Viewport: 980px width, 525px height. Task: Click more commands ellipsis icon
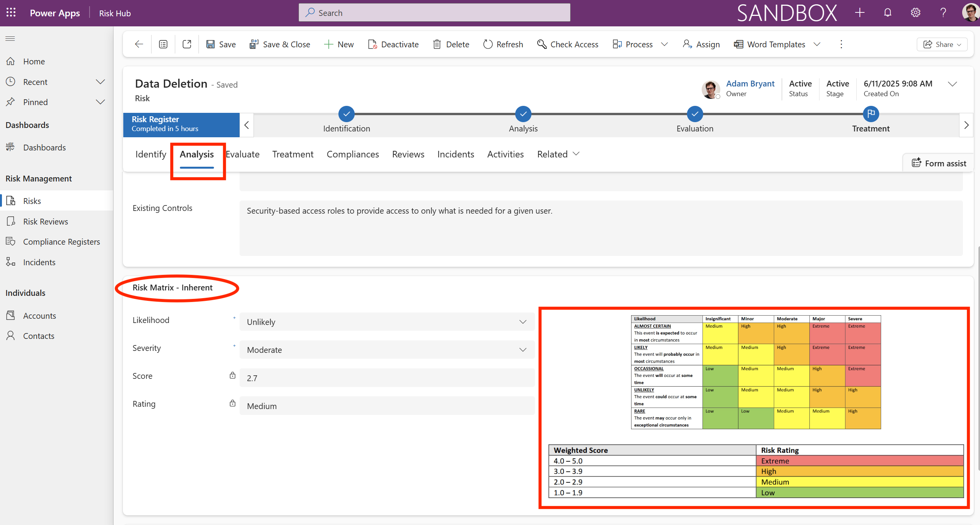point(841,44)
